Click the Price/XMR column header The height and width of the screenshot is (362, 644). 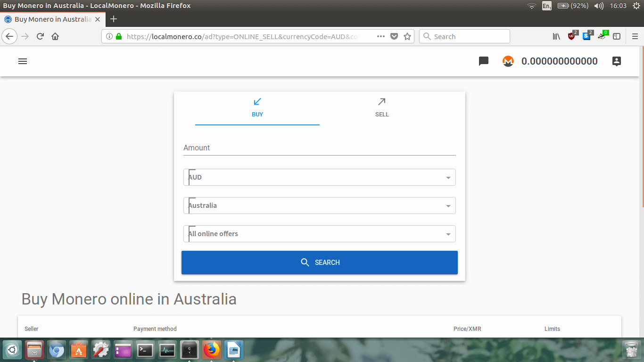coord(467,329)
